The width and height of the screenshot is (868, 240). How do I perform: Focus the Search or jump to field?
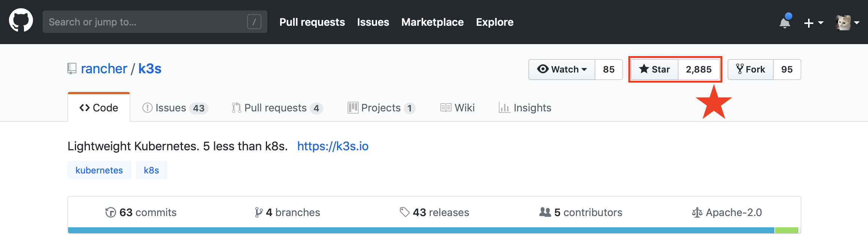(155, 22)
